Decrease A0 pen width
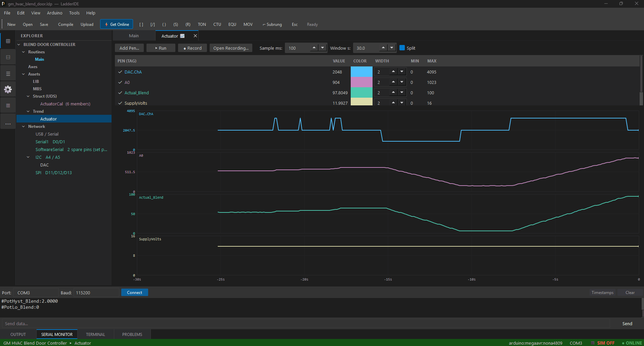The width and height of the screenshot is (644, 346). click(x=402, y=82)
